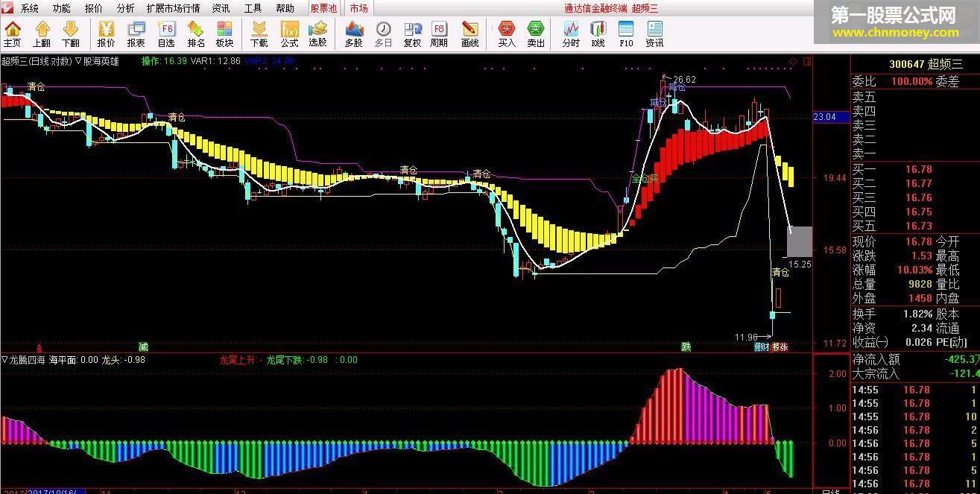980x494 pixels.
Task: Open the 报价 quotes toolbar icon
Action: pos(106,34)
